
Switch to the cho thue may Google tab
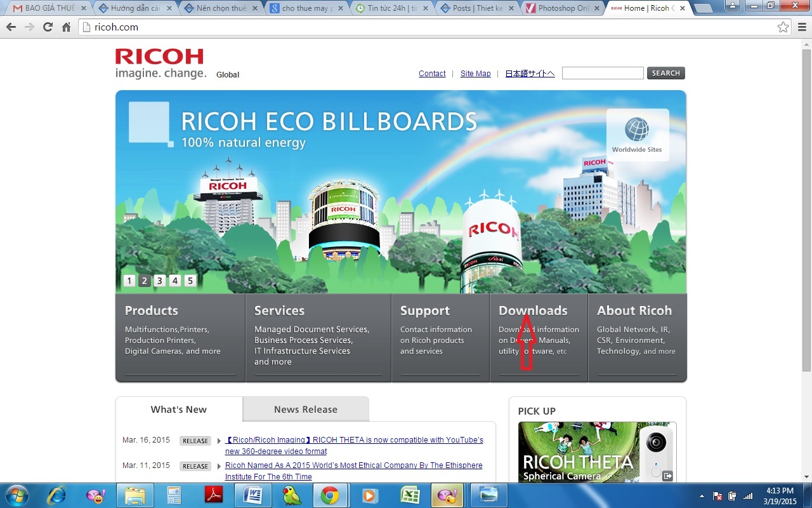point(305,8)
